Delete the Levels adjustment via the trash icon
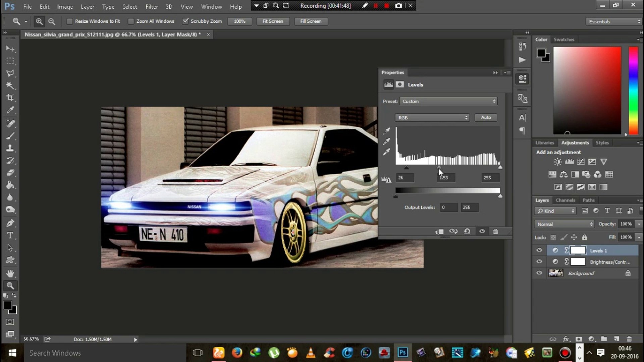 tap(495, 231)
